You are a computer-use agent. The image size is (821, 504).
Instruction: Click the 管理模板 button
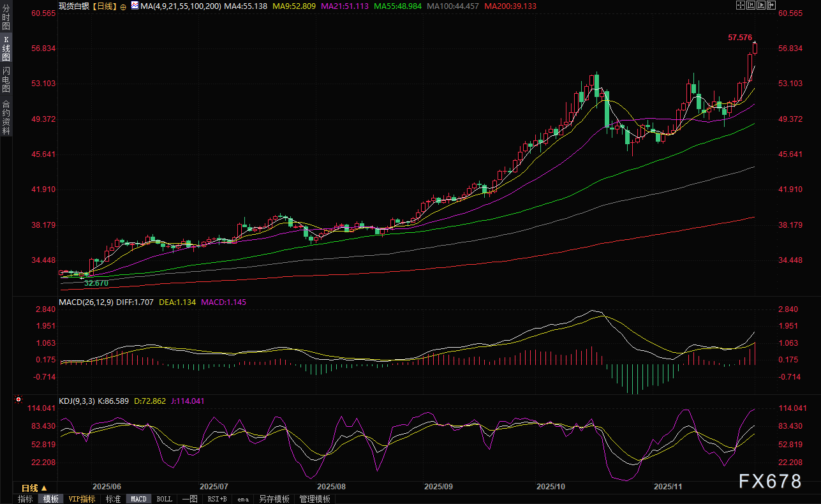click(x=314, y=499)
